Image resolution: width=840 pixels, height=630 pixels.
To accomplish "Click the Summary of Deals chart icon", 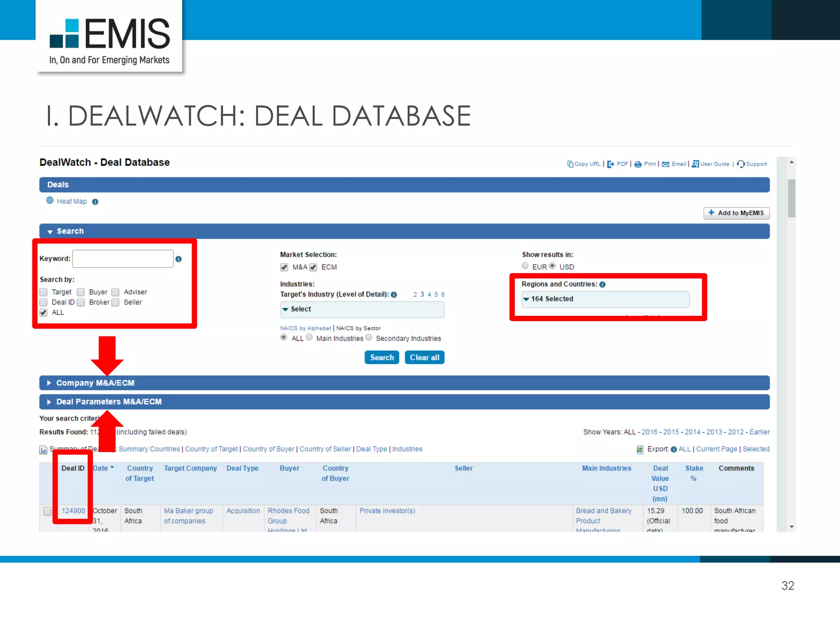I will 43,450.
